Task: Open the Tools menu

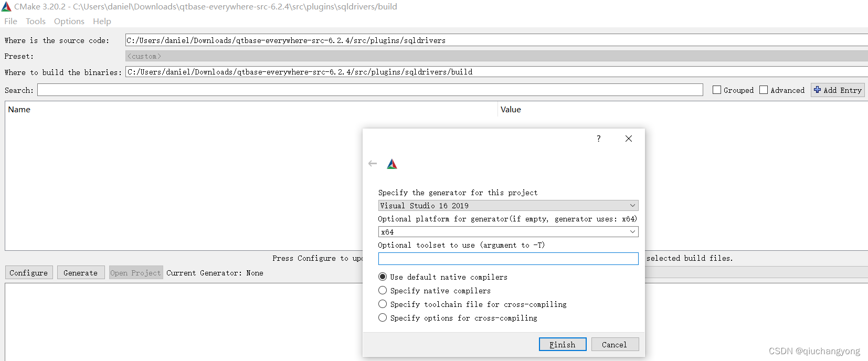Action: pos(36,21)
